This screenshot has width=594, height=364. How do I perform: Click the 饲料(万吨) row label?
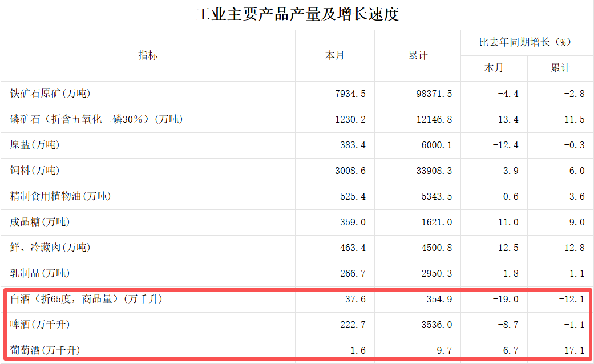pyautogui.click(x=35, y=171)
